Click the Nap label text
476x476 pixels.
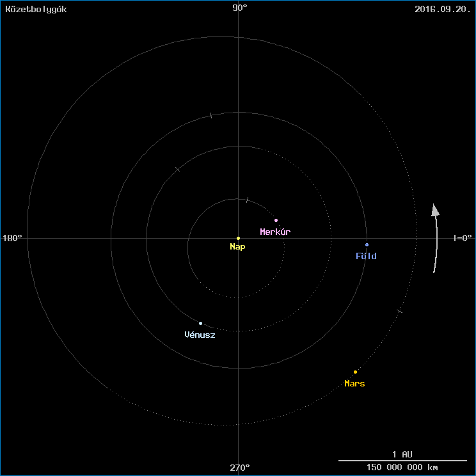237,247
